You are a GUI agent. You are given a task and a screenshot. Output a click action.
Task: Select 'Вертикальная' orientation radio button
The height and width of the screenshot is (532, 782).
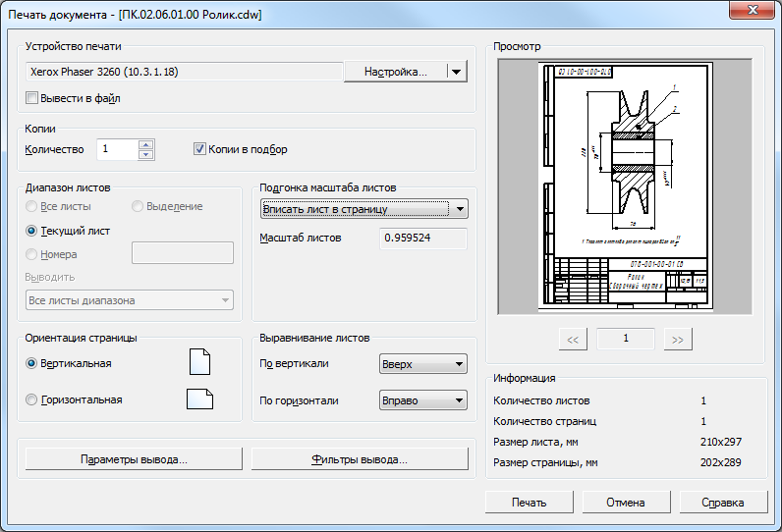coord(32,363)
